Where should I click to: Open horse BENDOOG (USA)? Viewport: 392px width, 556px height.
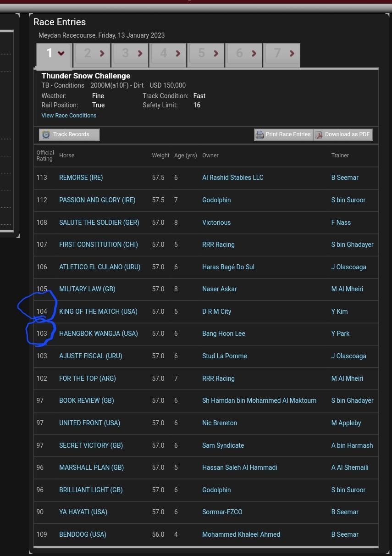coord(83,534)
